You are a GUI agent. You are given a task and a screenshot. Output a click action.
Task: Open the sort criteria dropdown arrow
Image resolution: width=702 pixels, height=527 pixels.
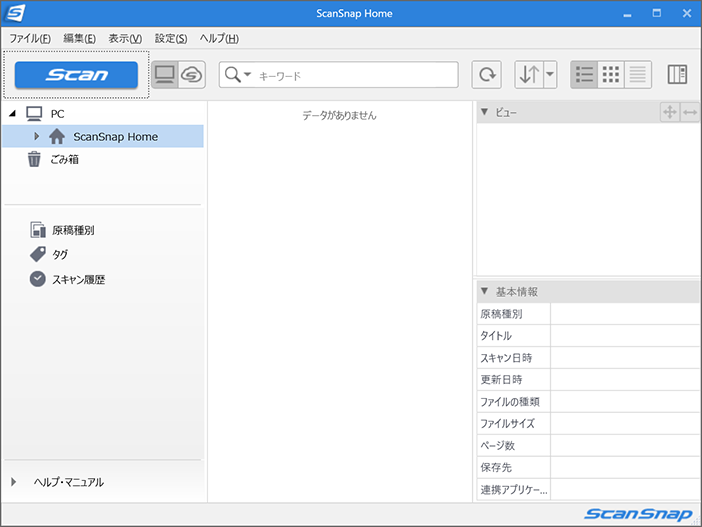click(550, 74)
